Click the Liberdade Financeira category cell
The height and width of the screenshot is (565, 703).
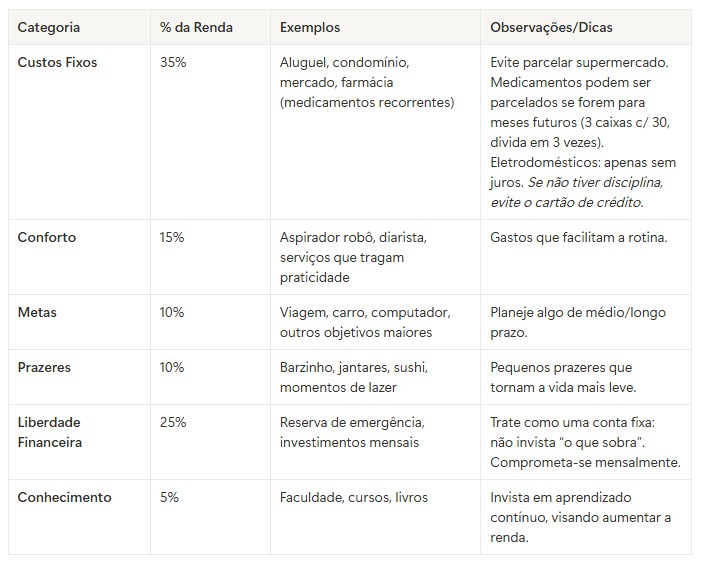point(50,432)
